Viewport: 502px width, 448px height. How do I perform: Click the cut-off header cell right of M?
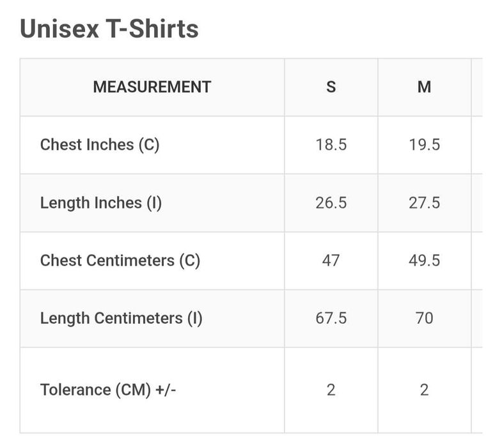(x=477, y=87)
